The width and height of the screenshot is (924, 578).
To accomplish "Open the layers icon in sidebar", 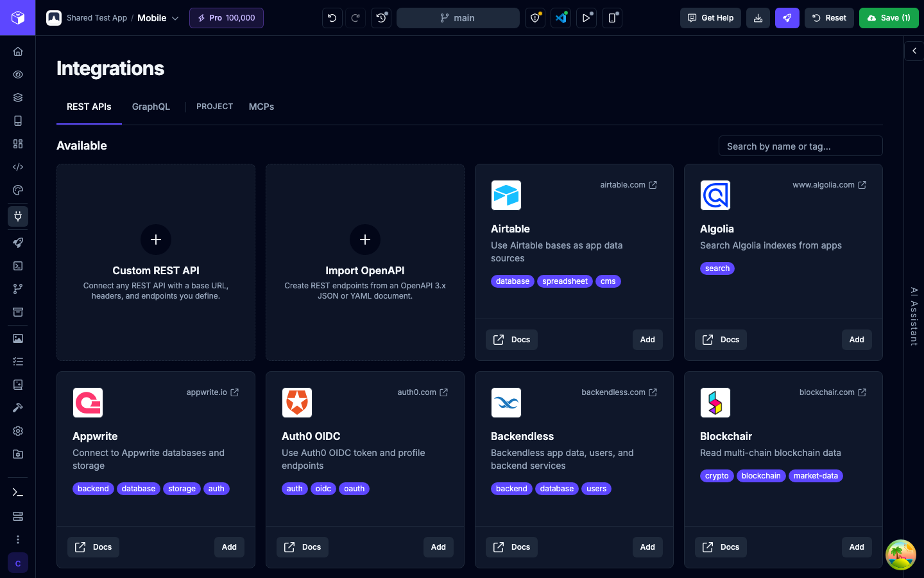I will tap(18, 98).
